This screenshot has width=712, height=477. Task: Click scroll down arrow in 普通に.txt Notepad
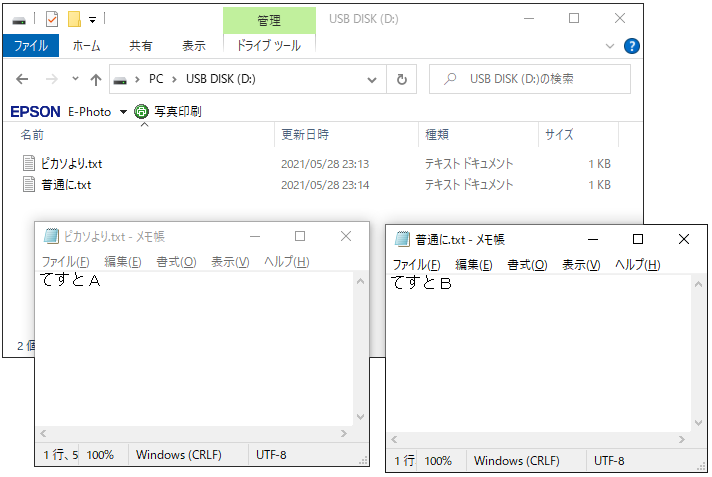click(x=698, y=422)
